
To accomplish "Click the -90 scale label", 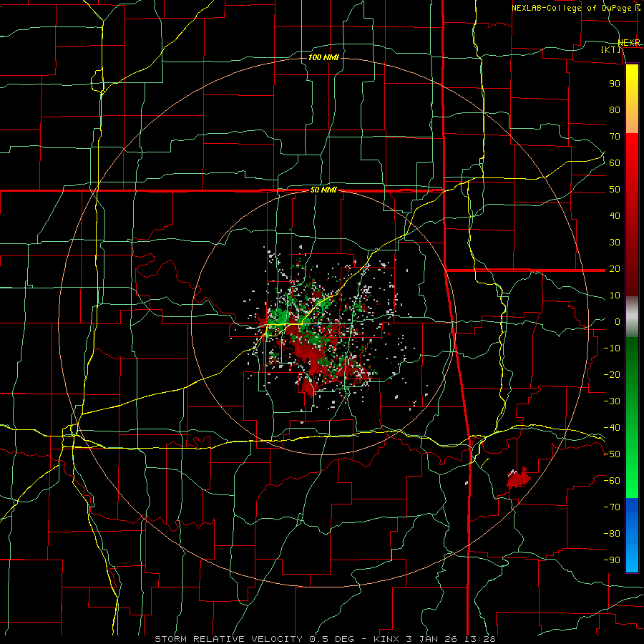I will pos(612,560).
